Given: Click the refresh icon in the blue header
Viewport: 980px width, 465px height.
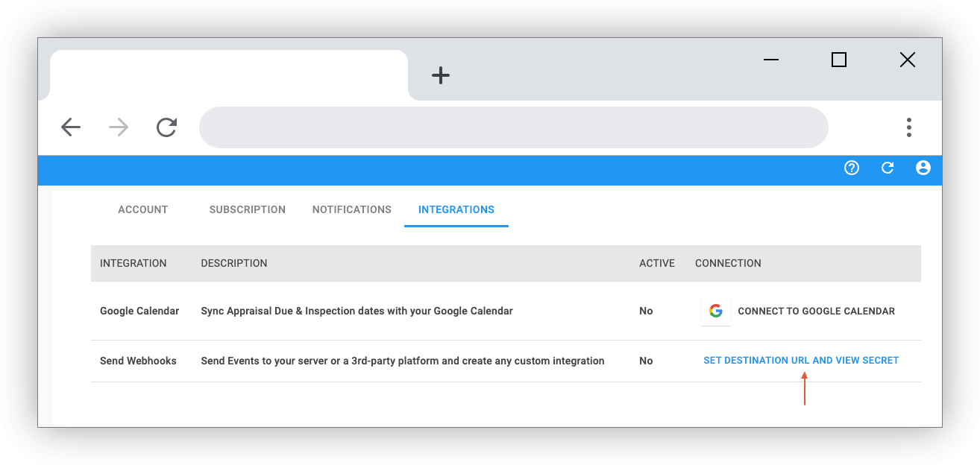Looking at the screenshot, I should (888, 168).
